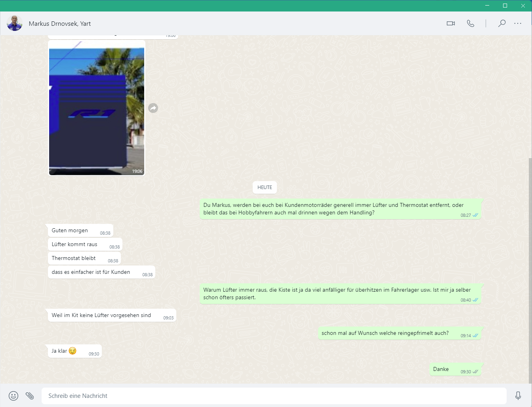Click the paperclip attach icon

point(30,396)
